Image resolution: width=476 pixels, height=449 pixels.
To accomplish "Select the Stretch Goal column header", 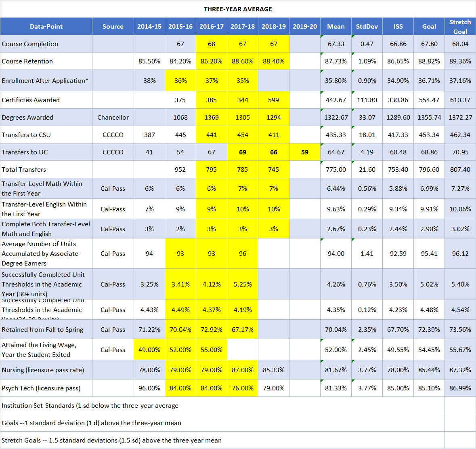I will [x=460, y=27].
